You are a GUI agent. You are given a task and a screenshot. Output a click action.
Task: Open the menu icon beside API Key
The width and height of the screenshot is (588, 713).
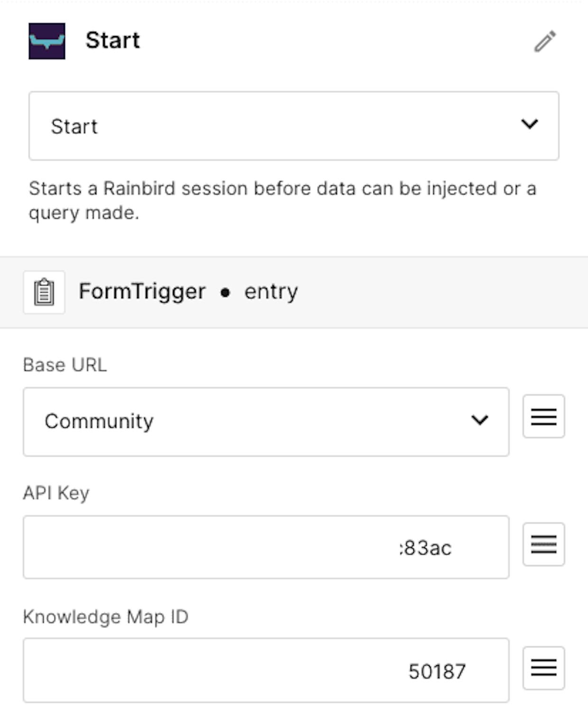coord(543,544)
